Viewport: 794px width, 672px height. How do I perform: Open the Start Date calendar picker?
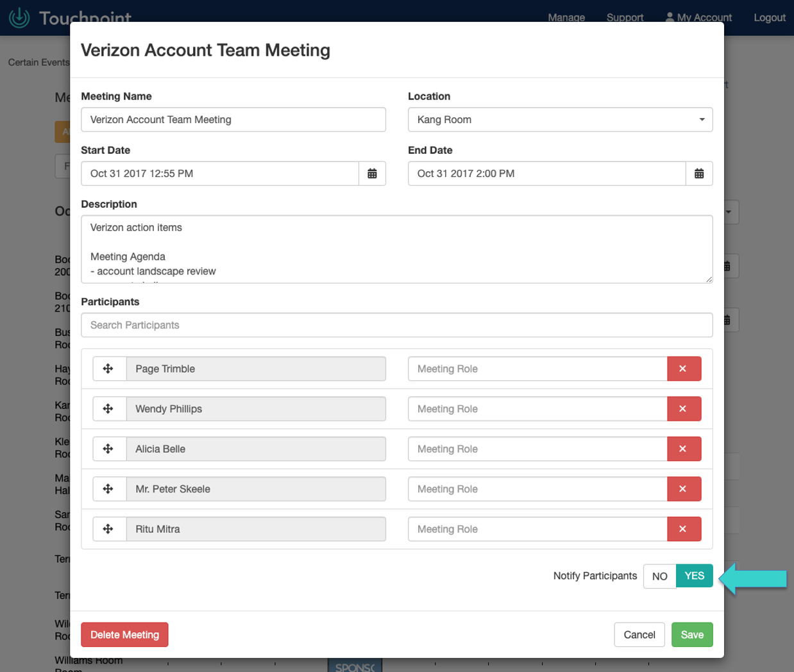coord(372,174)
